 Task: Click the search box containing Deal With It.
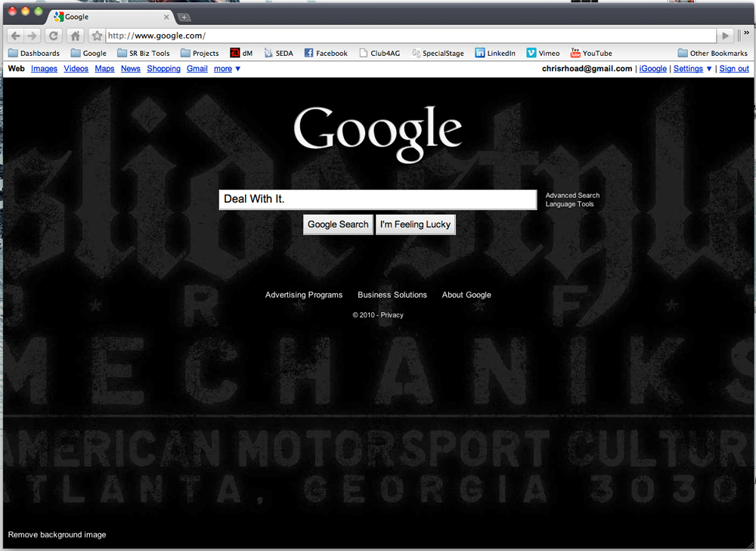click(378, 199)
